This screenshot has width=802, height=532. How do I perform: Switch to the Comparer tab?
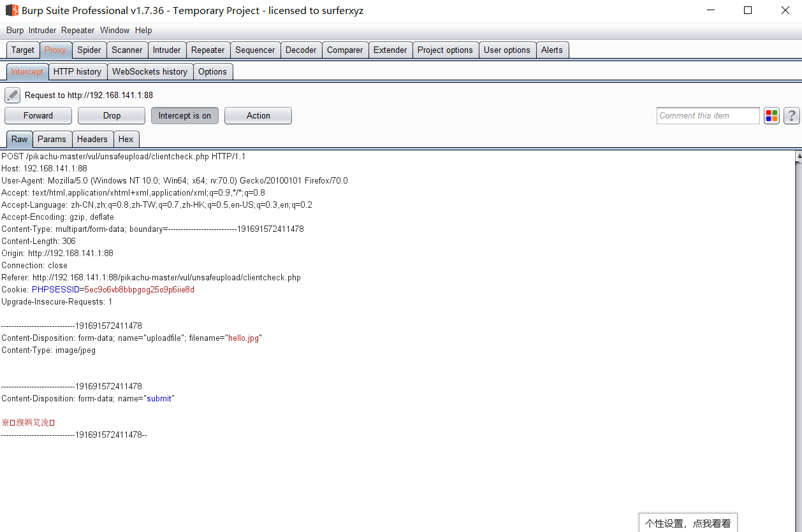[x=345, y=50]
